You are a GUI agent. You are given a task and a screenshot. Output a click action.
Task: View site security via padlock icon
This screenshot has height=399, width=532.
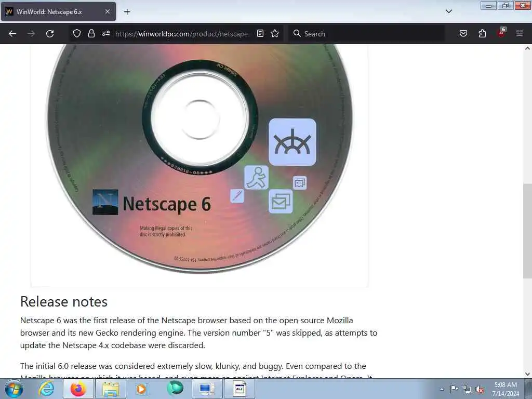pyautogui.click(x=91, y=33)
